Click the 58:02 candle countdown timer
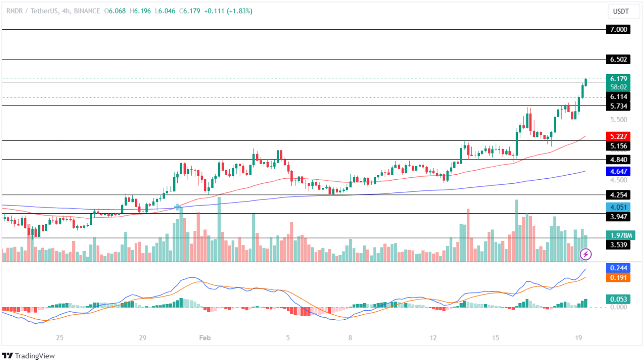The width and height of the screenshot is (644, 362). click(x=618, y=87)
